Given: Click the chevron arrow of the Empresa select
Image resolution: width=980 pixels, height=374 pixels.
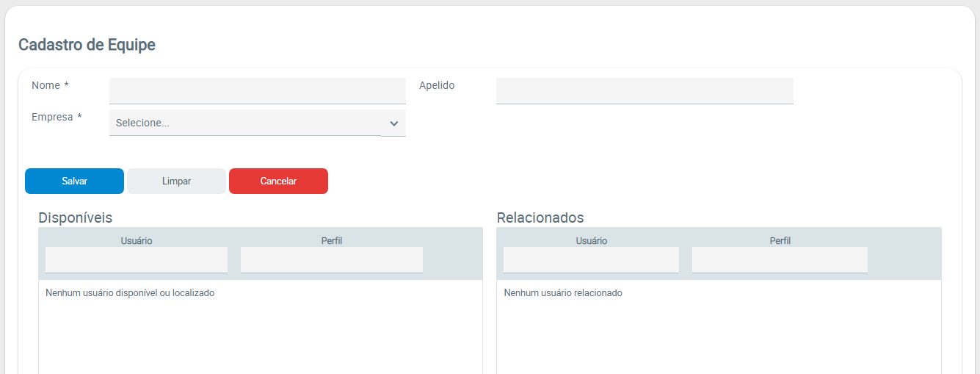Looking at the screenshot, I should coord(393,123).
